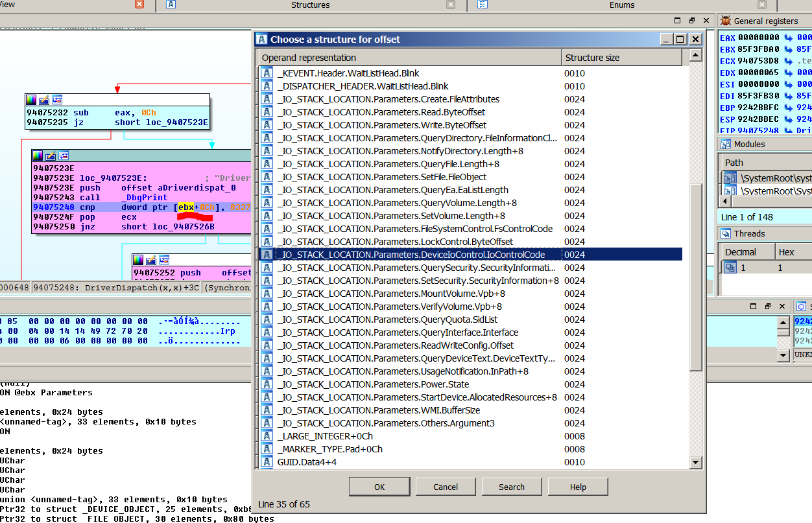The width and height of the screenshot is (812, 523).
Task: Select the Parameters.DeviceIoControl.IoControlCode entry
Action: click(x=411, y=255)
